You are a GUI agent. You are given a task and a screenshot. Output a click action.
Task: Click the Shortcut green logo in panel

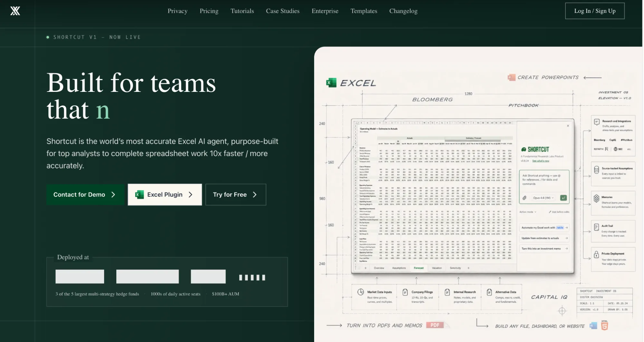point(535,149)
